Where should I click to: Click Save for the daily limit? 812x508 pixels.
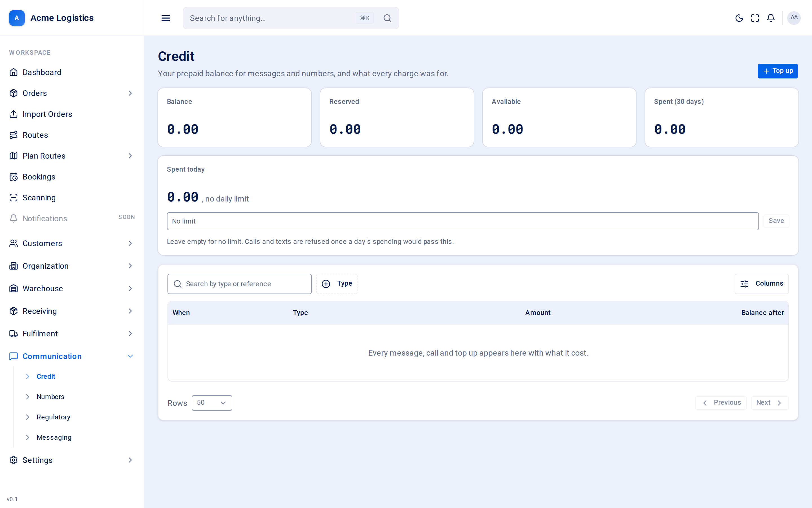(776, 221)
